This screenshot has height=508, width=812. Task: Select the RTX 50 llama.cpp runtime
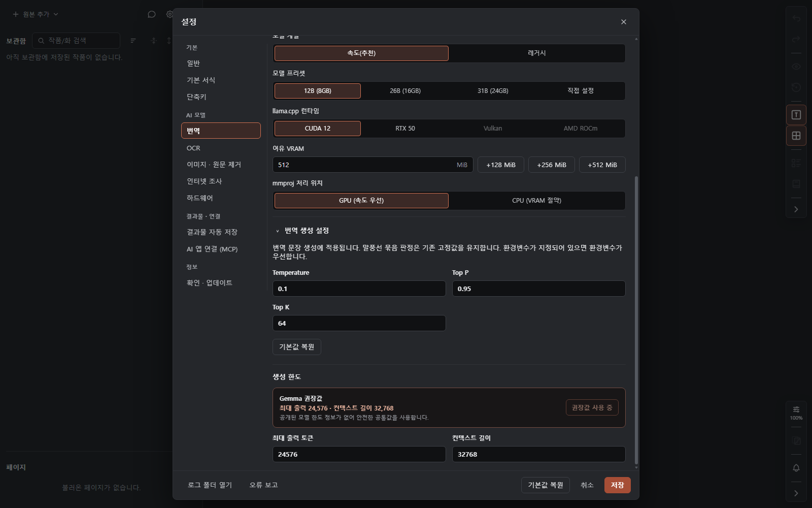pos(405,129)
